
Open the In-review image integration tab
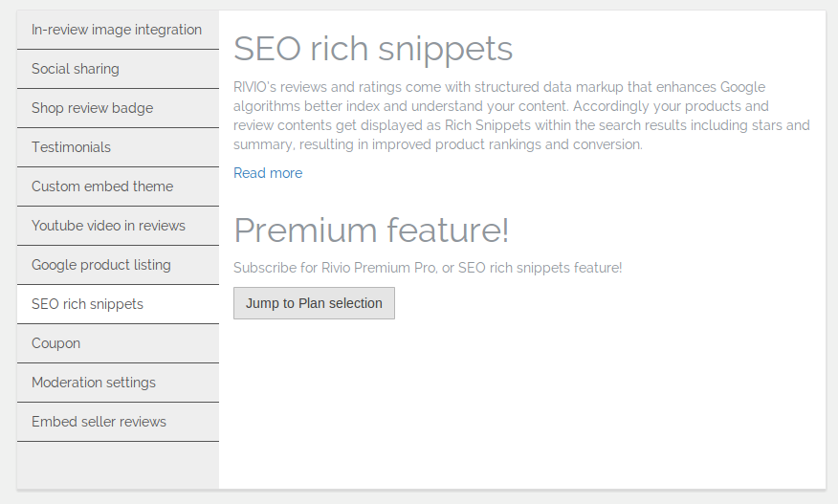click(x=118, y=30)
